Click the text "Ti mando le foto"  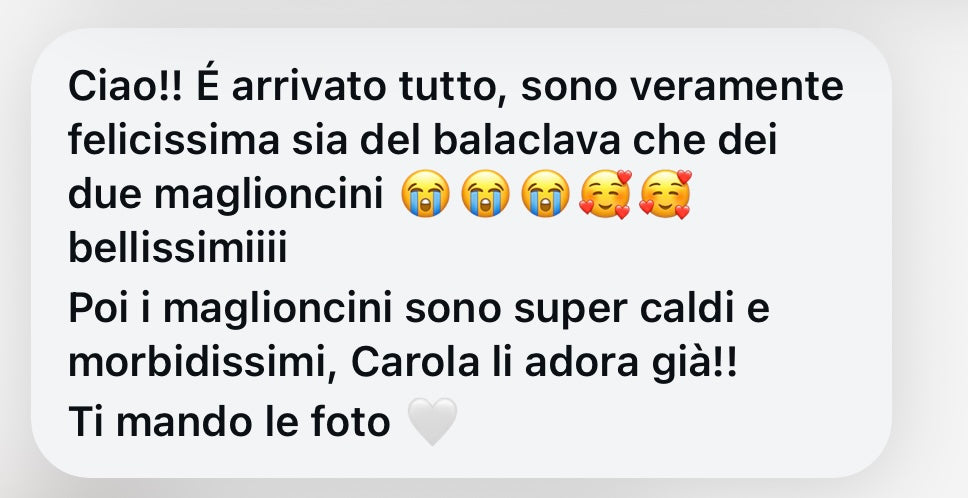[x=229, y=421]
